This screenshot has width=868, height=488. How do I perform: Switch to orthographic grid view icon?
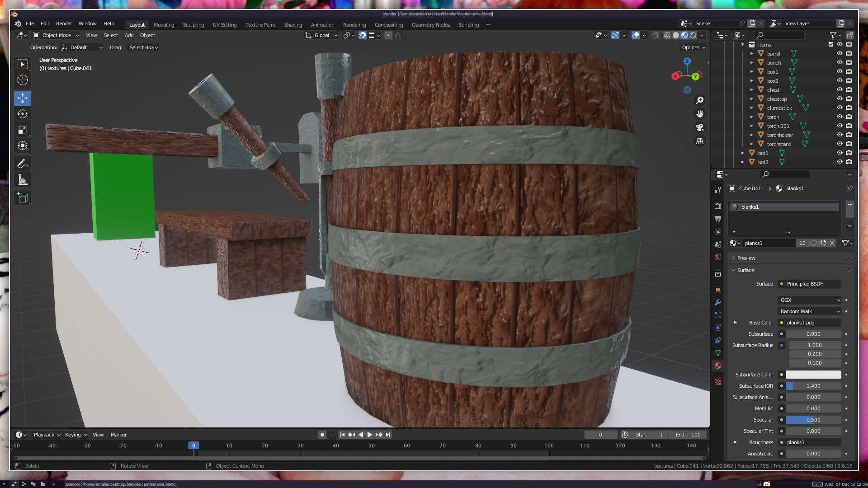click(x=700, y=141)
